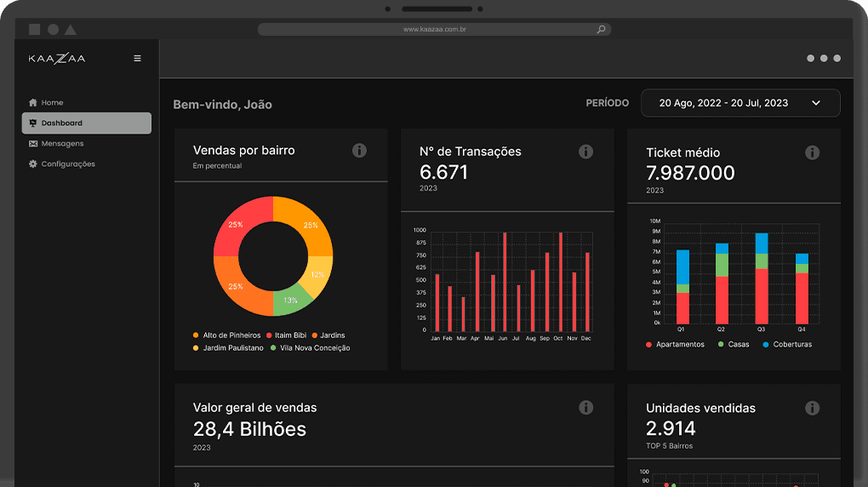This screenshot has height=487, width=868.
Task: Select Dashboard in the sidebar
Action: click(x=86, y=123)
